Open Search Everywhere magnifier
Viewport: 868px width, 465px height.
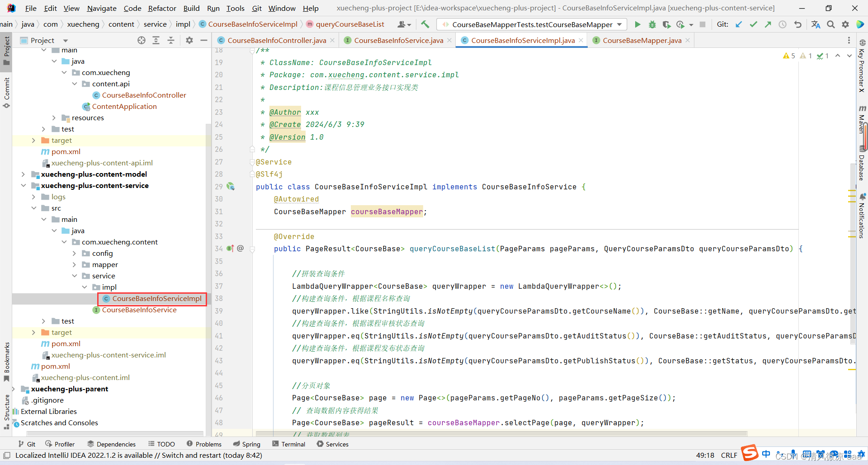pos(831,24)
